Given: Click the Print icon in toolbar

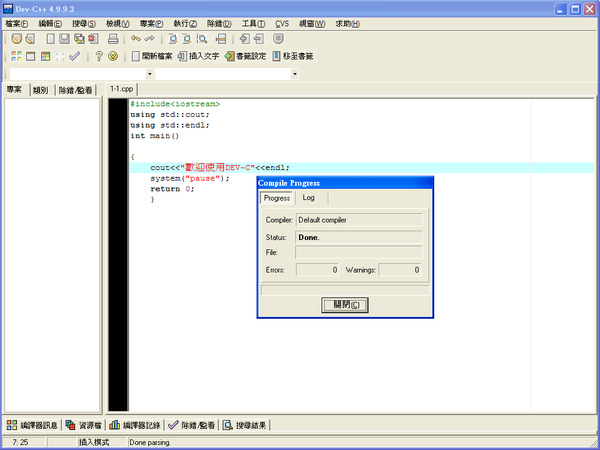Looking at the screenshot, I should tap(113, 39).
